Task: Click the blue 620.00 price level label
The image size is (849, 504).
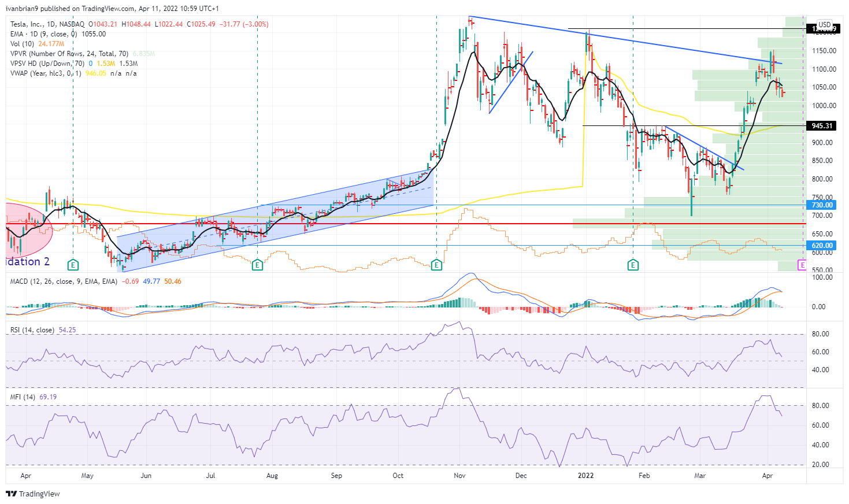Action: tap(822, 246)
